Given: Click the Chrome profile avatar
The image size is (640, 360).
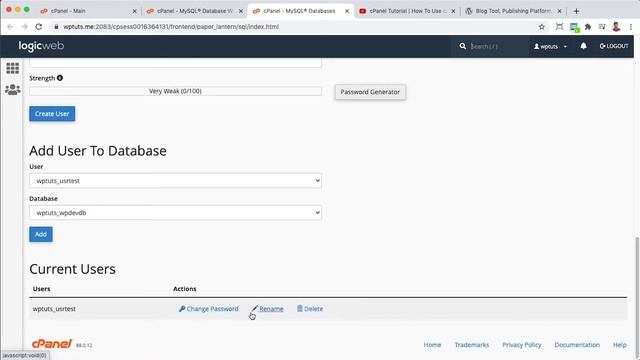Looking at the screenshot, I should tap(616, 27).
